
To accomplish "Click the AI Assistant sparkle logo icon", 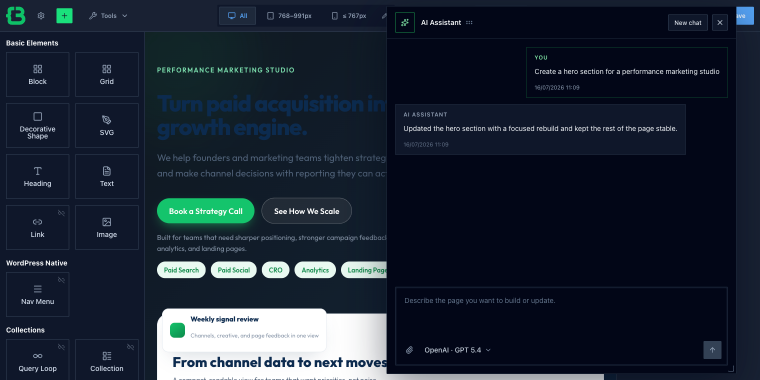I will (405, 22).
